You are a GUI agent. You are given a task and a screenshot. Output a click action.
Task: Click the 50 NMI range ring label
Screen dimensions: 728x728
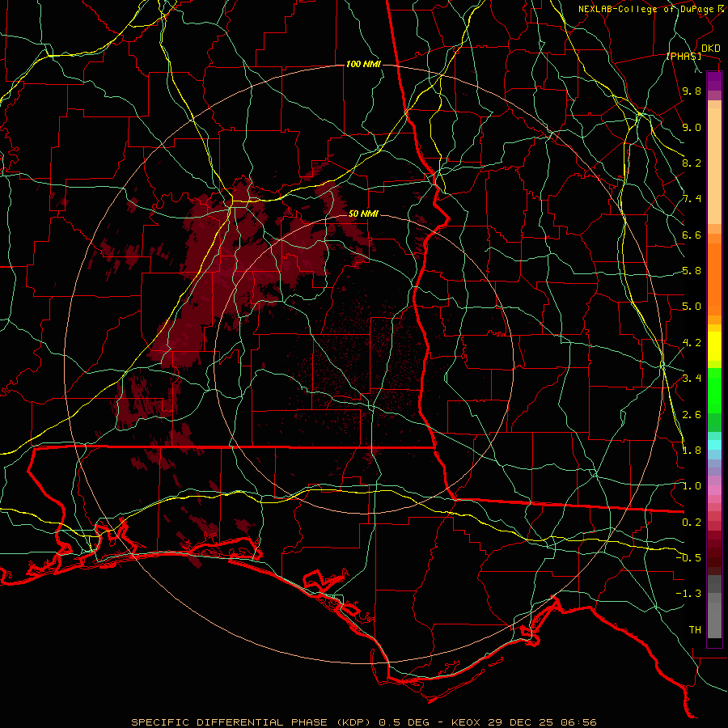(363, 214)
